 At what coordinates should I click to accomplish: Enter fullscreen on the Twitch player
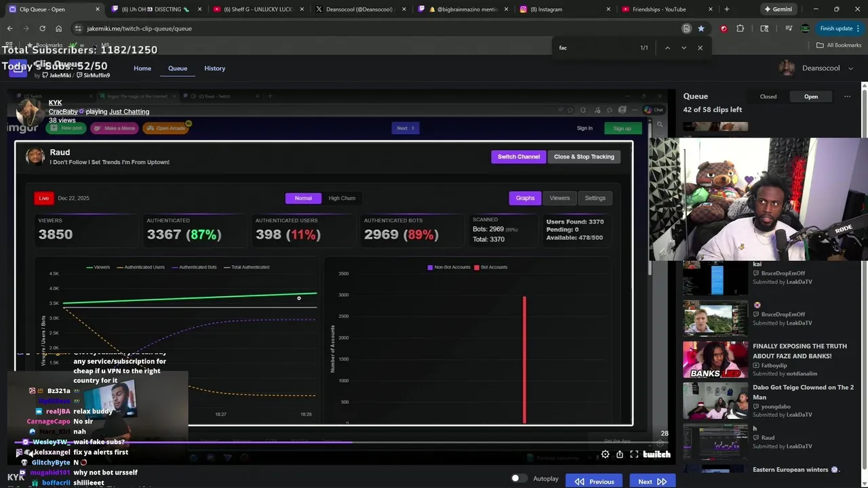(634, 455)
